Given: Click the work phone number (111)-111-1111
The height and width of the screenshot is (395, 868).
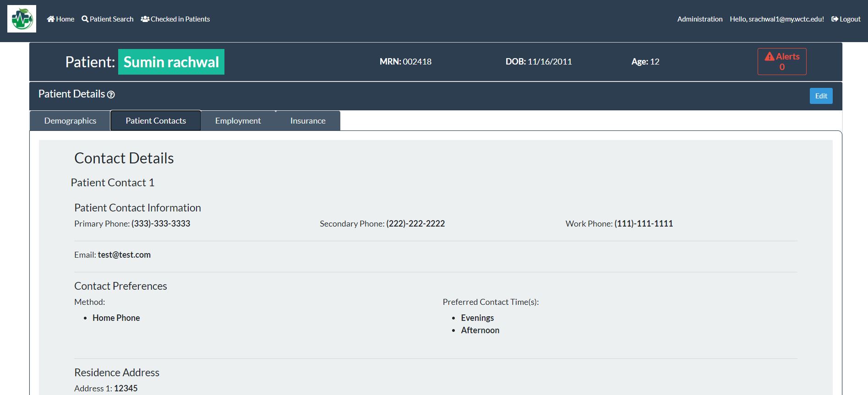Looking at the screenshot, I should 644,224.
